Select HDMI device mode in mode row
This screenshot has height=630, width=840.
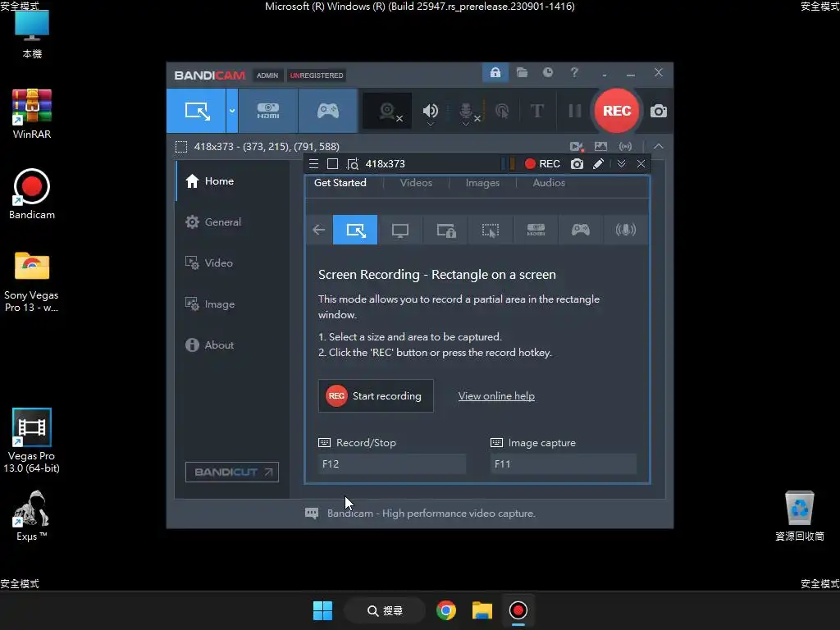point(536,230)
